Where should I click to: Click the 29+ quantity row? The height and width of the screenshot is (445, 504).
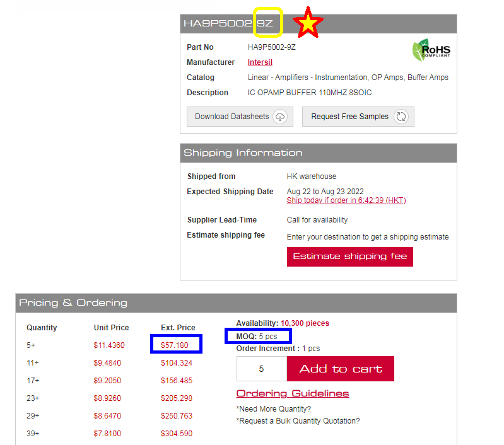(x=33, y=416)
